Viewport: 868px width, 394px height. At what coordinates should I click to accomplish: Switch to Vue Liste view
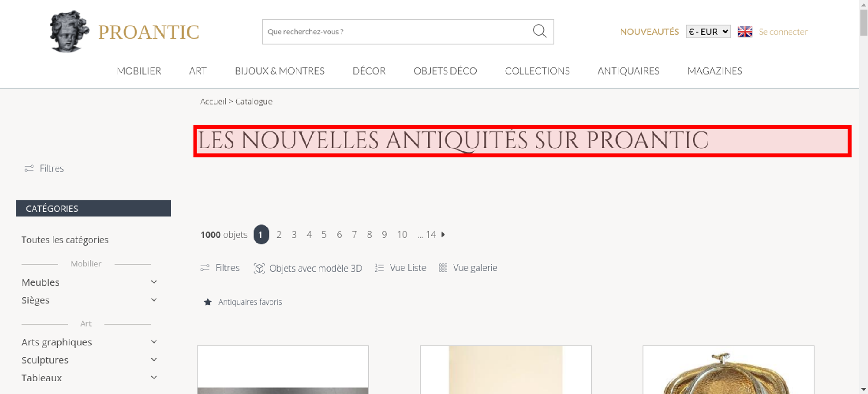tap(401, 268)
